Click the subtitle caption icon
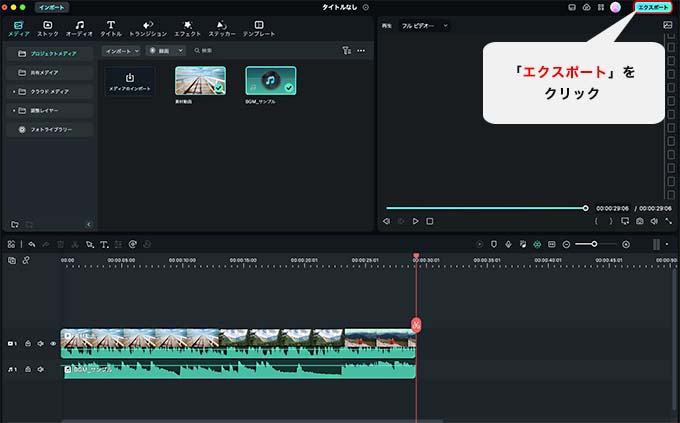The width and height of the screenshot is (680, 423). [x=552, y=244]
